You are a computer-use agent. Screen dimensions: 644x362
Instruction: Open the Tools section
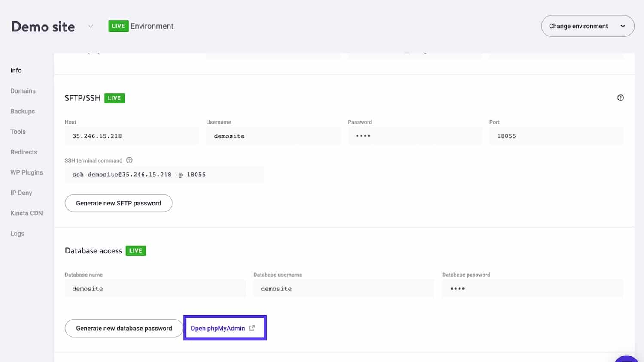[x=18, y=132]
